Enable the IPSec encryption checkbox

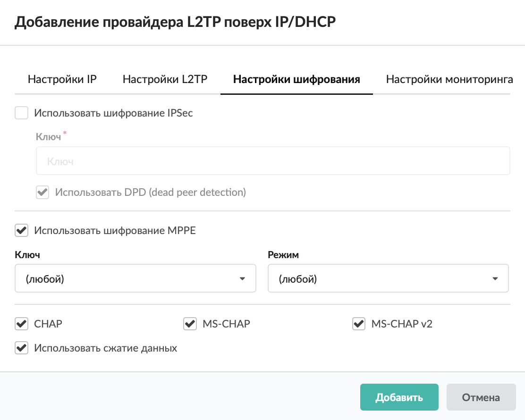[22, 113]
